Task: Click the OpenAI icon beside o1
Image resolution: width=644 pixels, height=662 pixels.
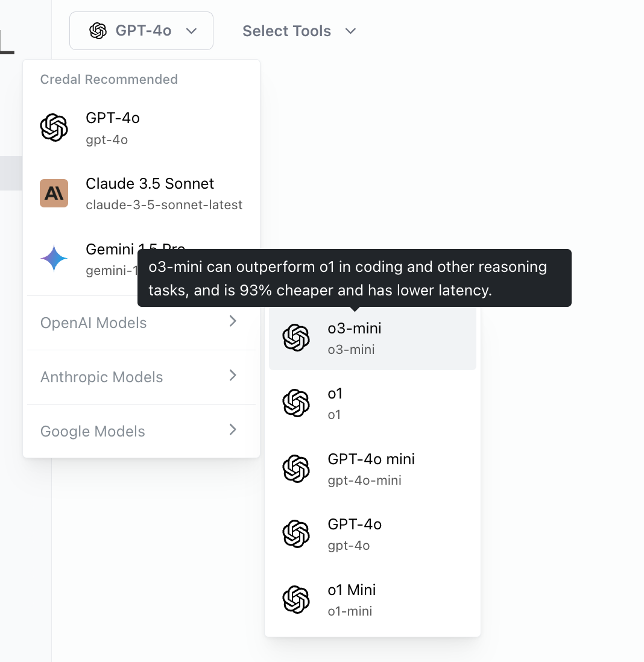Action: tap(296, 403)
